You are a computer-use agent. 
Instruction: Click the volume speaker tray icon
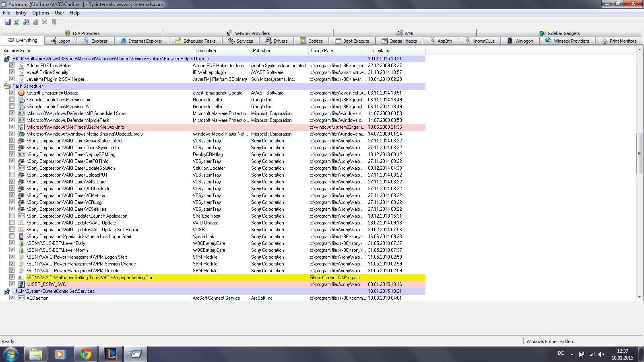coord(601,354)
